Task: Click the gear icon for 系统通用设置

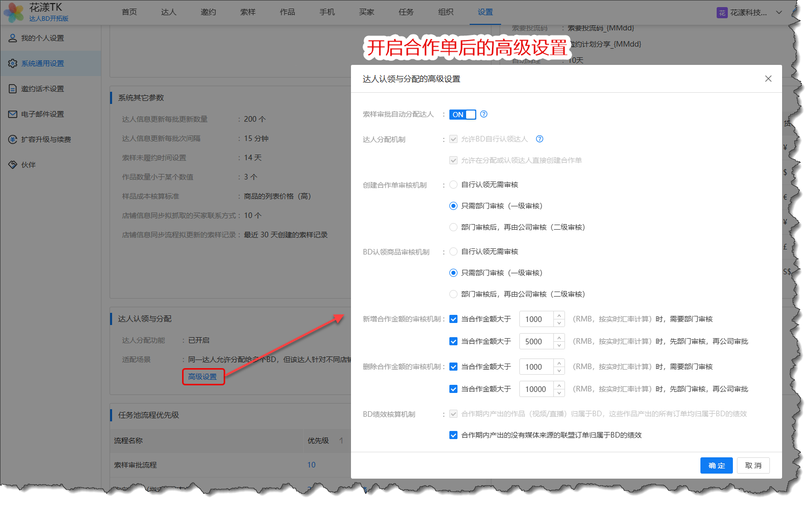Action: tap(13, 63)
